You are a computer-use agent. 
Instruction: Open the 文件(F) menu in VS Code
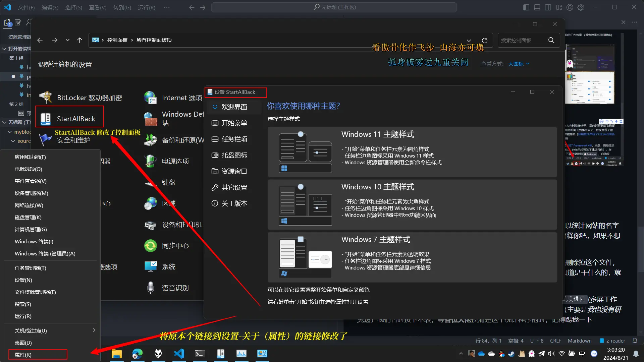[26, 7]
